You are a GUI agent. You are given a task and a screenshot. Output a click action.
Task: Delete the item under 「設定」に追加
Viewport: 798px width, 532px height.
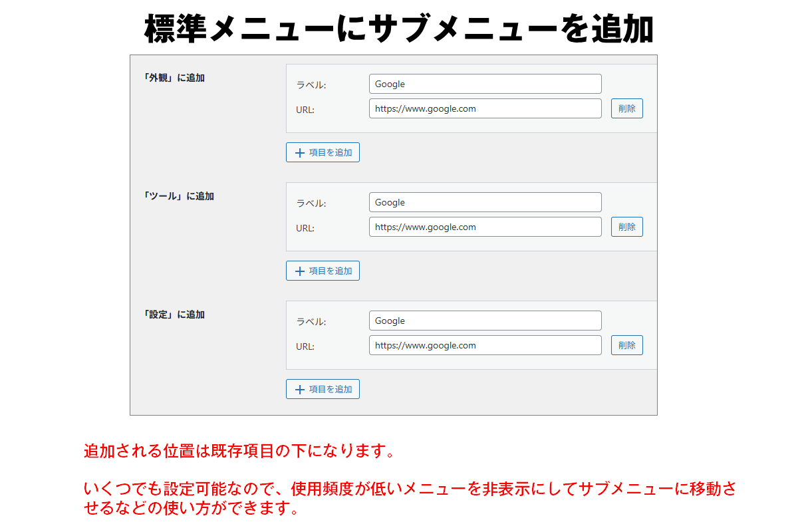point(627,345)
